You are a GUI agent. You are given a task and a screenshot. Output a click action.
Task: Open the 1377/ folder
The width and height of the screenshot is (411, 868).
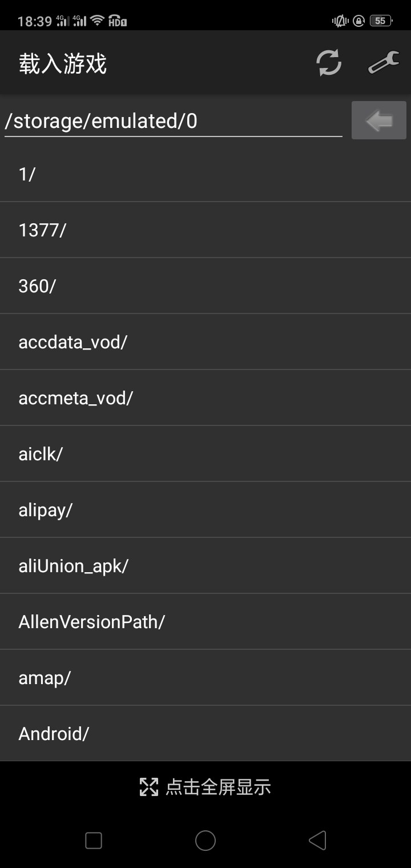tap(205, 230)
